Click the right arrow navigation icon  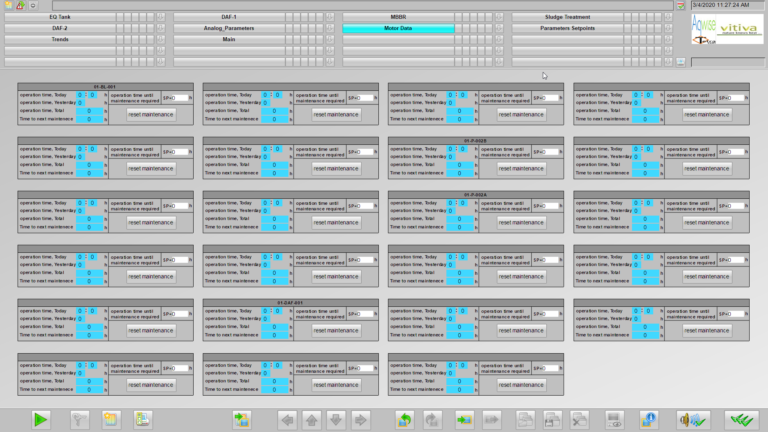tap(361, 419)
